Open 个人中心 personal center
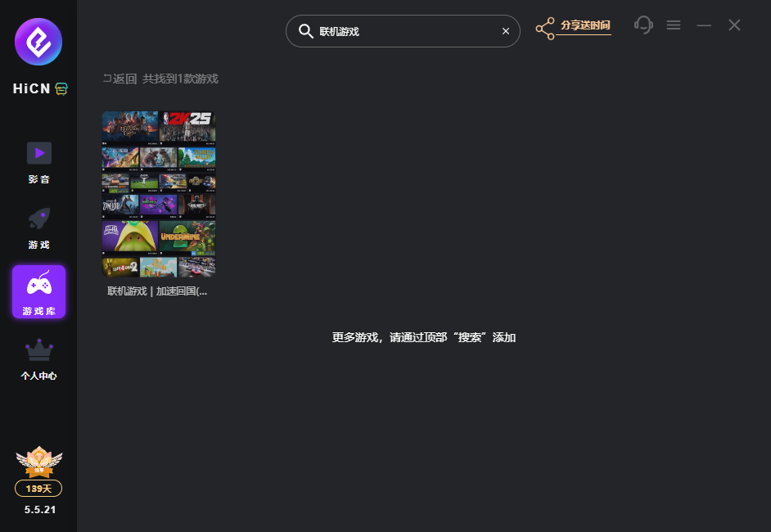The image size is (771, 532). click(x=38, y=359)
